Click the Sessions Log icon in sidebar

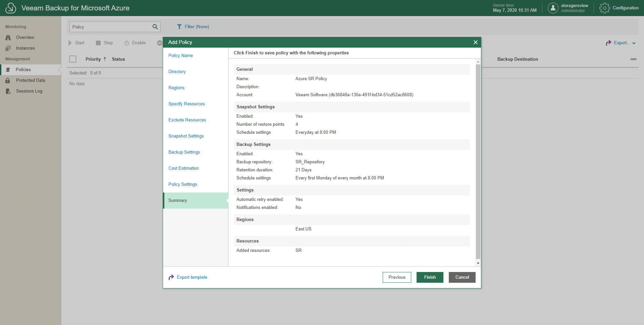(x=8, y=91)
